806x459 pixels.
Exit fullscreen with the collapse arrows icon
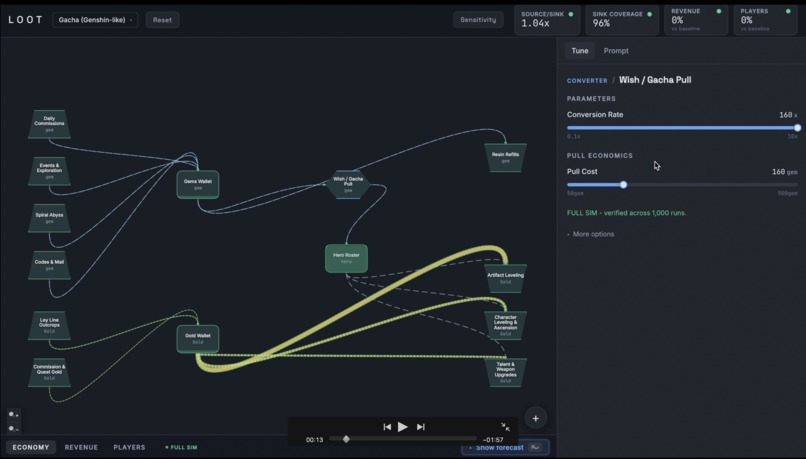point(505,427)
